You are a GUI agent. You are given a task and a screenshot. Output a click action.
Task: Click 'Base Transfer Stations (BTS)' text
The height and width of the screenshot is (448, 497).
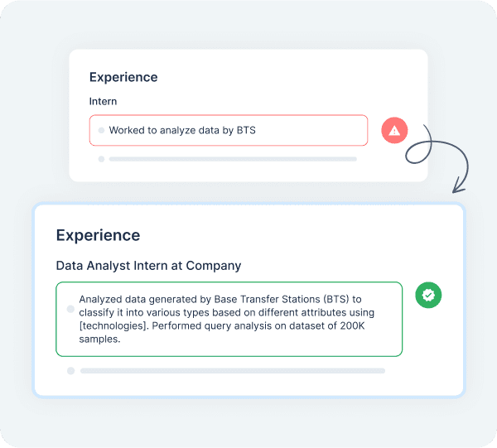point(282,299)
